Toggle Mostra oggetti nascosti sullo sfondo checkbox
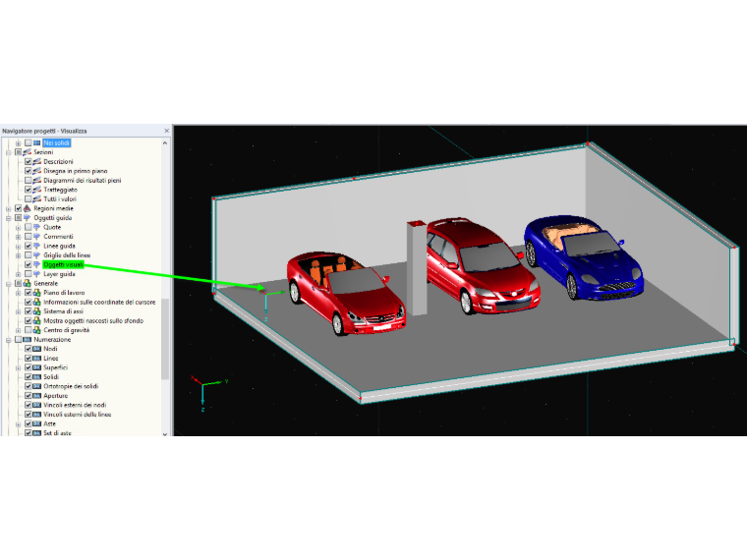The height and width of the screenshot is (560, 747). pos(29,321)
